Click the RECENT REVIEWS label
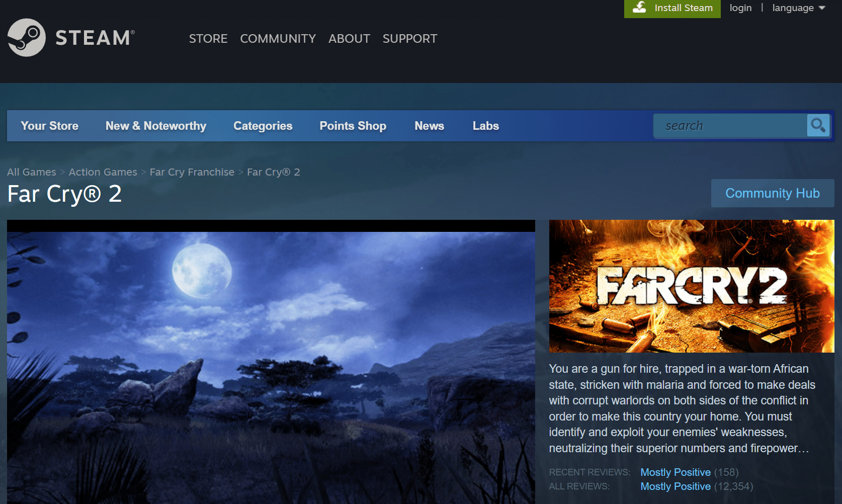 [590, 472]
